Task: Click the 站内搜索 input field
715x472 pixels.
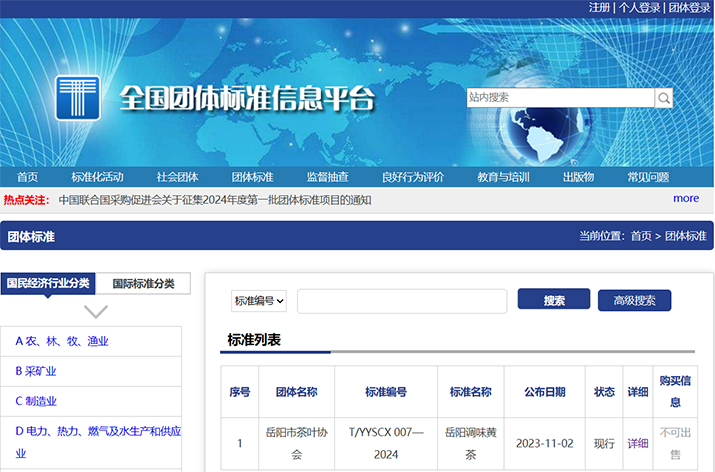Action: point(560,98)
